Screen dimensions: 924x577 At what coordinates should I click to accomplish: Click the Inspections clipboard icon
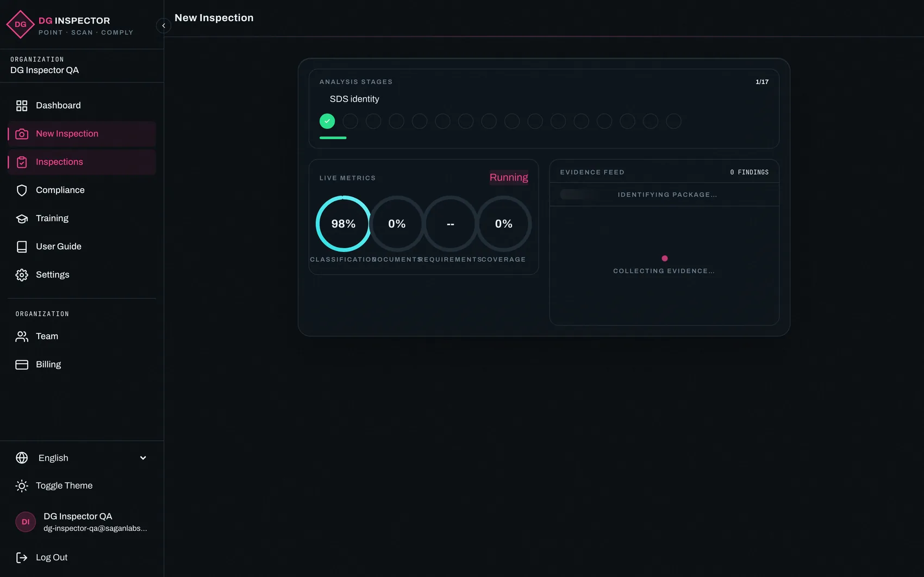[22, 162]
